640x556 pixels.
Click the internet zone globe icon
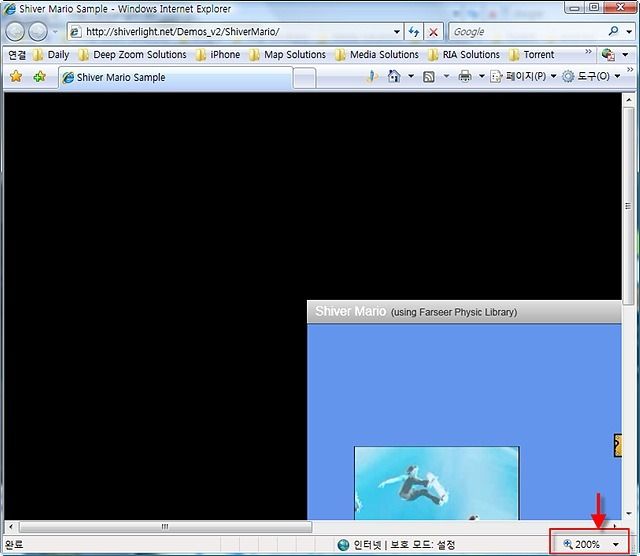click(x=344, y=545)
